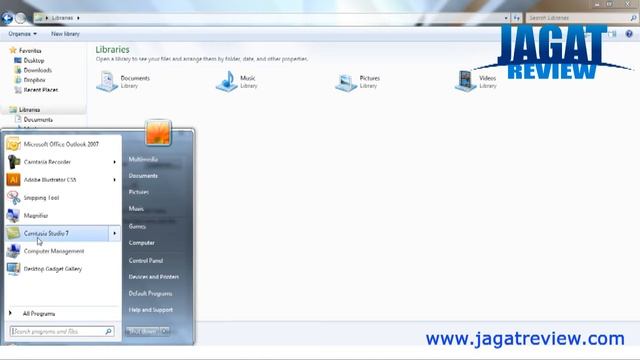Click the Explorer forward arrow button

tap(20, 18)
